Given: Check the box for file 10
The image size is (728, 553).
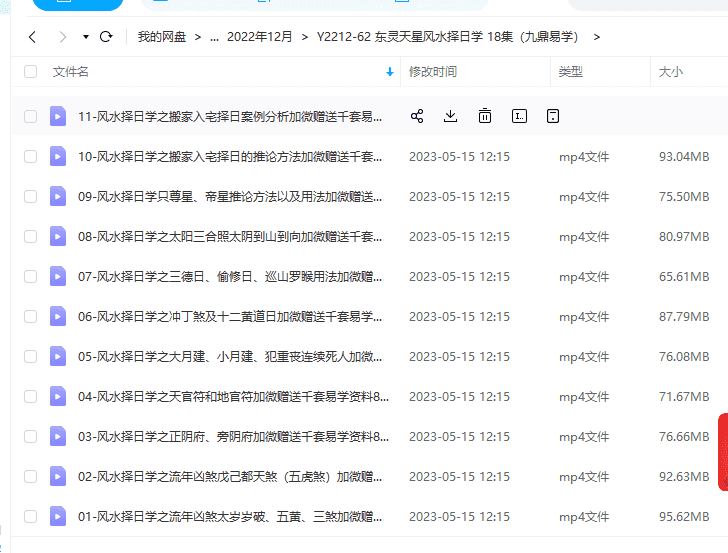Looking at the screenshot, I should pos(30,156).
